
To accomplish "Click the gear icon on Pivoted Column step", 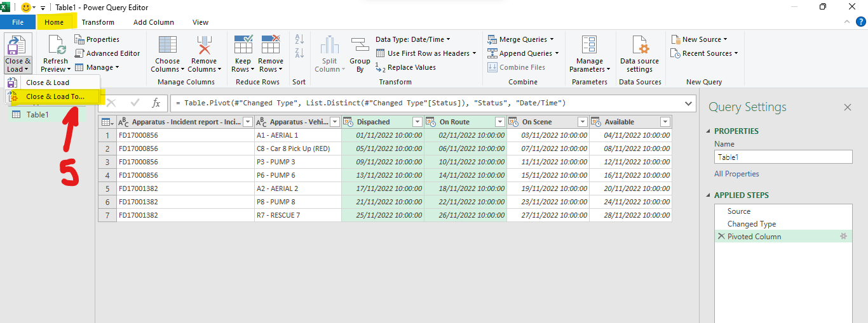I will pos(844,236).
